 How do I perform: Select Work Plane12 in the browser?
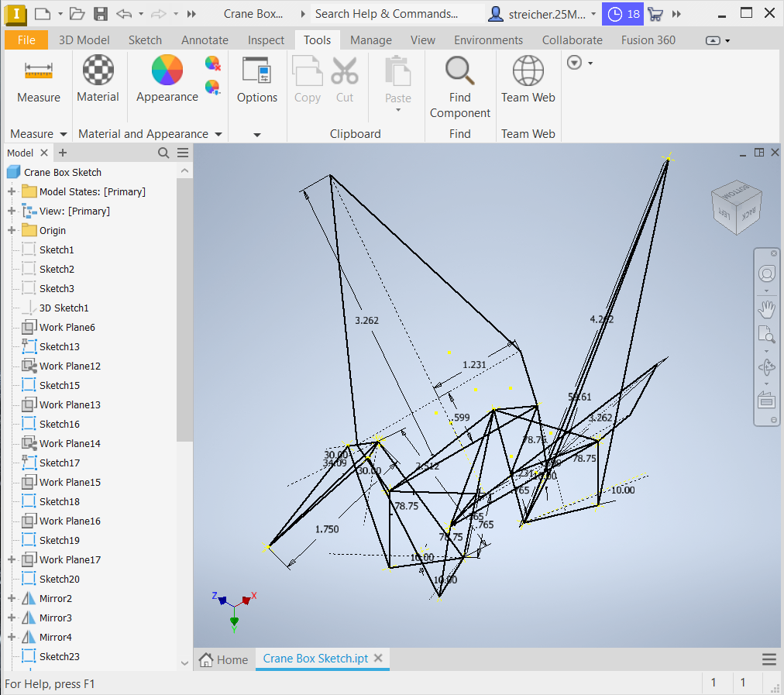click(x=70, y=366)
